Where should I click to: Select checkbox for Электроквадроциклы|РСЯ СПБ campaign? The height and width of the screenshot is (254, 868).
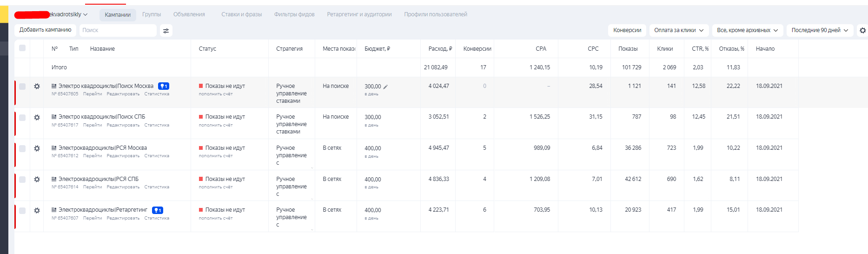(x=22, y=180)
